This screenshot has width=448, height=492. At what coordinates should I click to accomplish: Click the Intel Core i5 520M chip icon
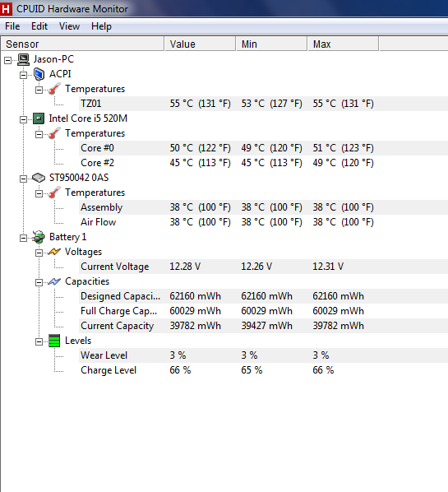pyautogui.click(x=39, y=118)
